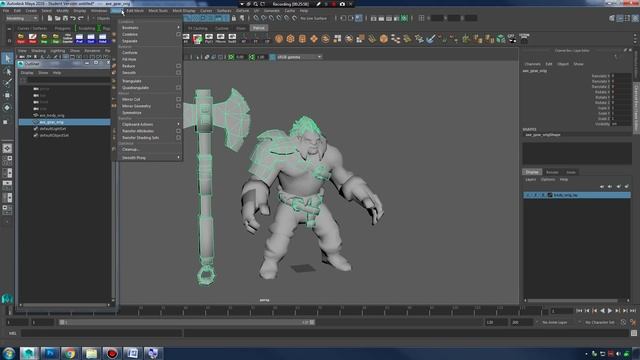Jump to start of playback range
This screenshot has width=640, height=360.
[579, 311]
